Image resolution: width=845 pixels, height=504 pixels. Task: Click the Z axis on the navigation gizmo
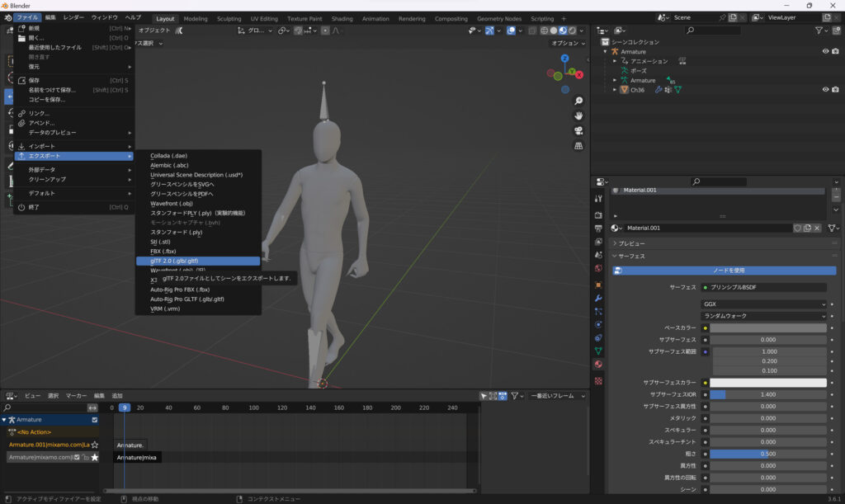pos(564,59)
